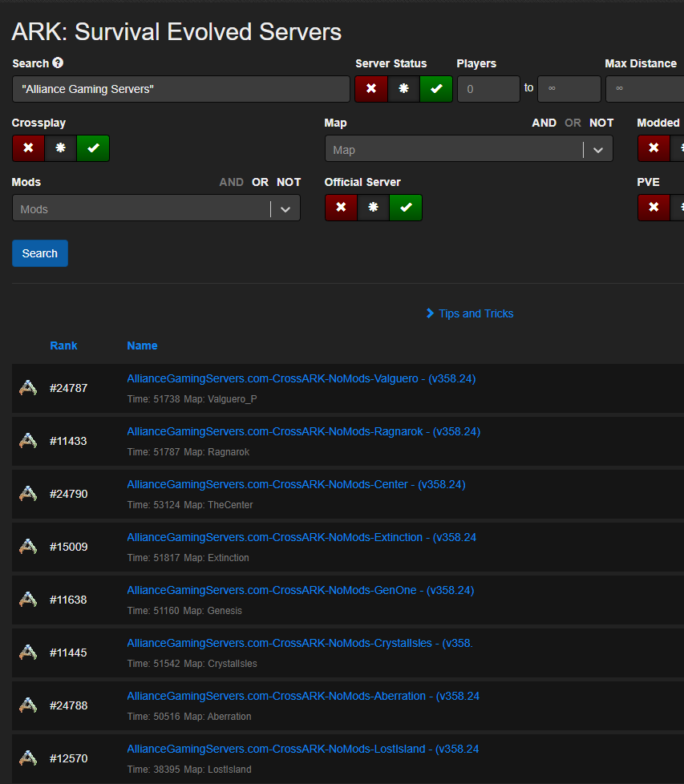
Task: Click the ARK icon beside rank #24790
Action: click(x=28, y=494)
